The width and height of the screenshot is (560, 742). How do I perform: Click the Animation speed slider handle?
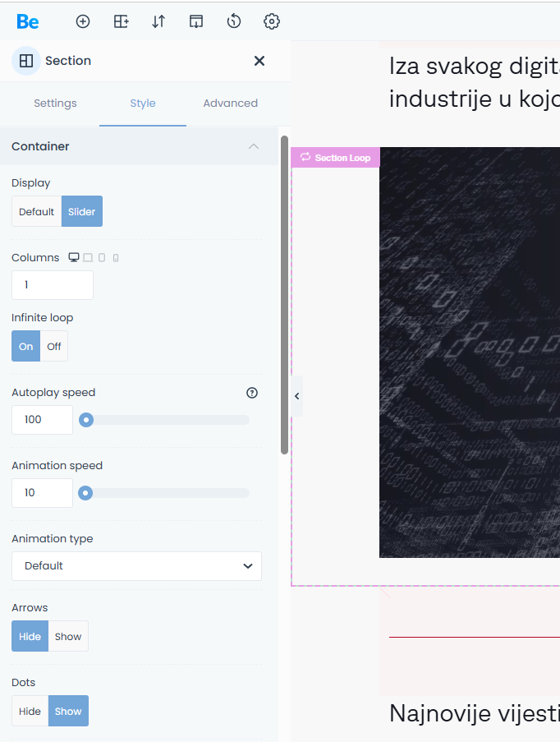pyautogui.click(x=85, y=493)
